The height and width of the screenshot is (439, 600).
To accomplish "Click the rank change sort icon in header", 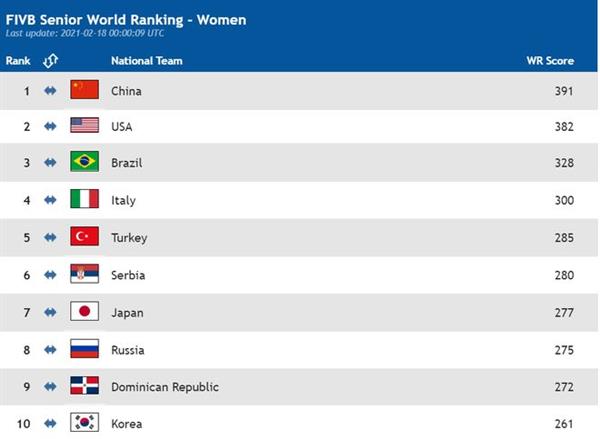I will 50,60.
